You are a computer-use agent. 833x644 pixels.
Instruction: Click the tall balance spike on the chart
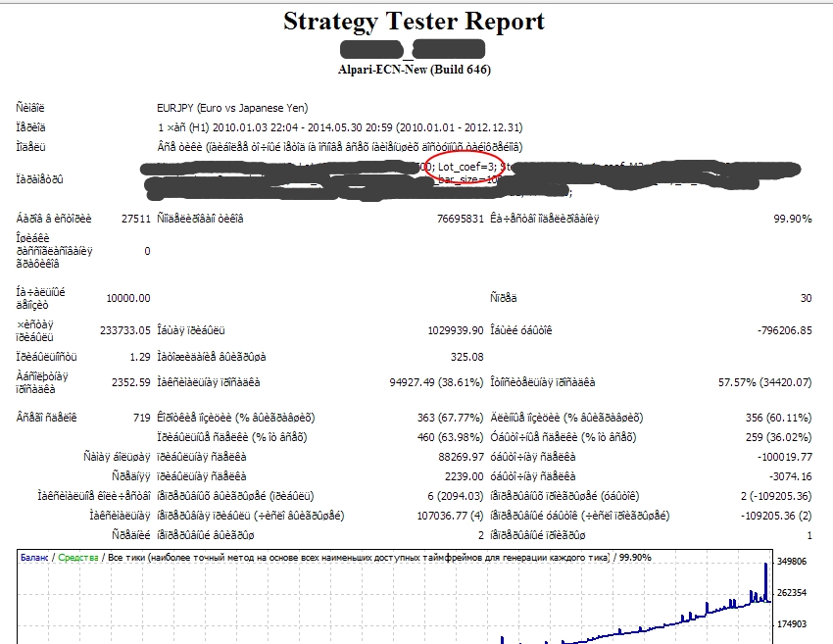(x=765, y=582)
